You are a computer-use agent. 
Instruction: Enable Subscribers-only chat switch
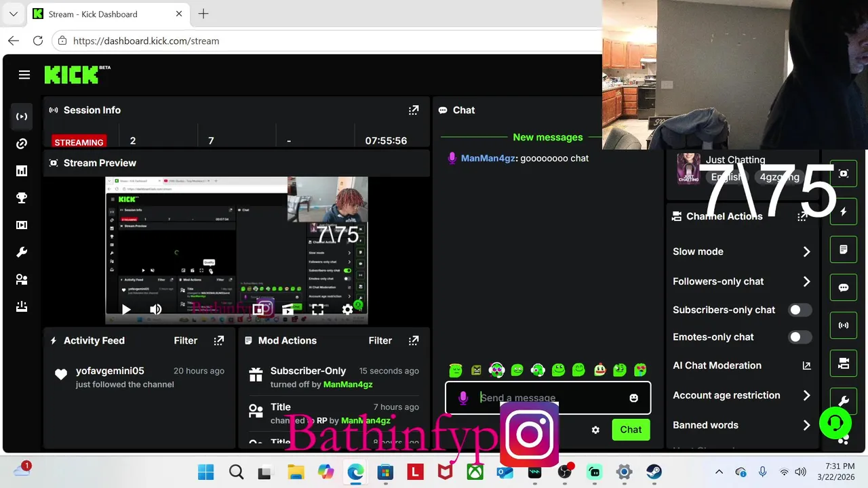click(800, 310)
